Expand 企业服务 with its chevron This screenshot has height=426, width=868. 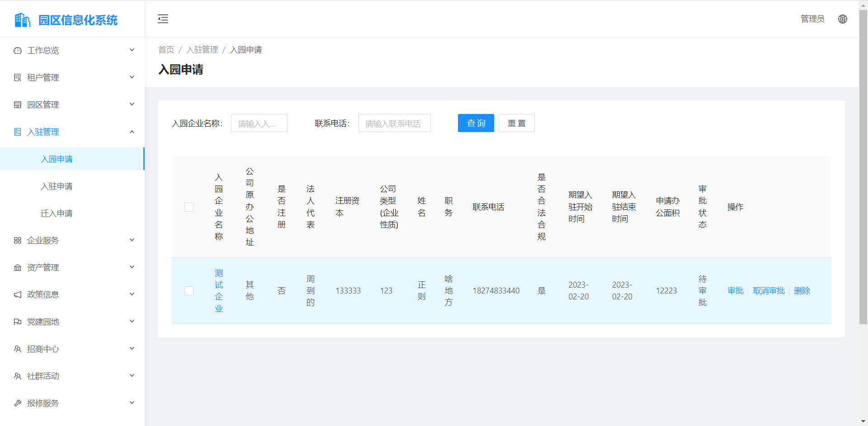132,240
